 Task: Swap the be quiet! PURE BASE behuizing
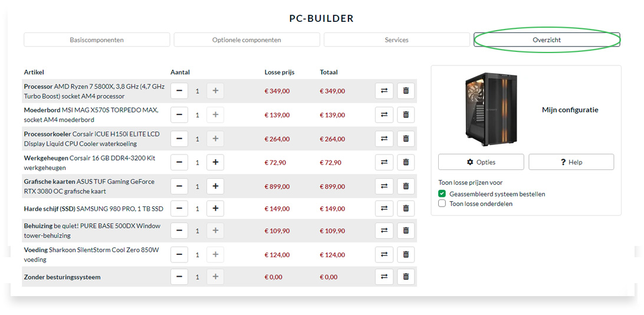(x=384, y=231)
